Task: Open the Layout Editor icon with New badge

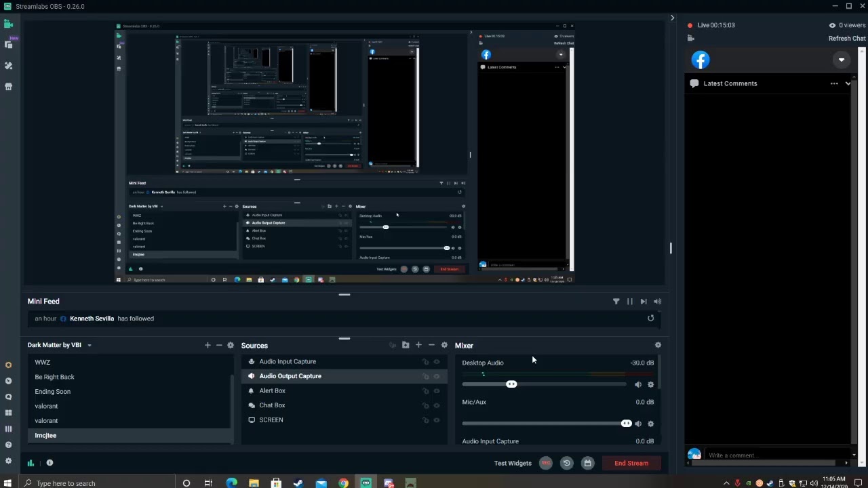Action: (9, 44)
